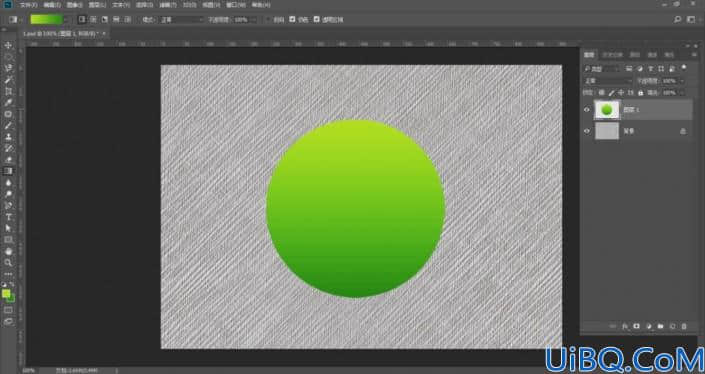Open the options bar Opacity dropdown
The image size is (705, 374).
(x=254, y=20)
